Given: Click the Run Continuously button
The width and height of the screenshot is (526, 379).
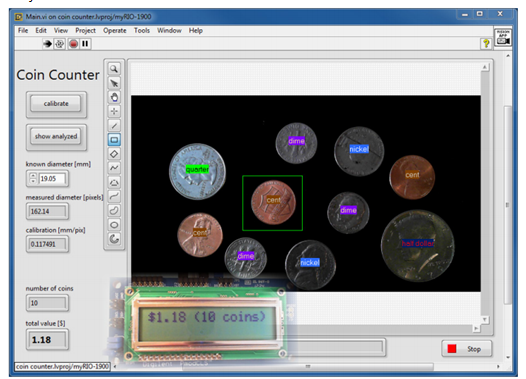Looking at the screenshot, I should pos(60,44).
